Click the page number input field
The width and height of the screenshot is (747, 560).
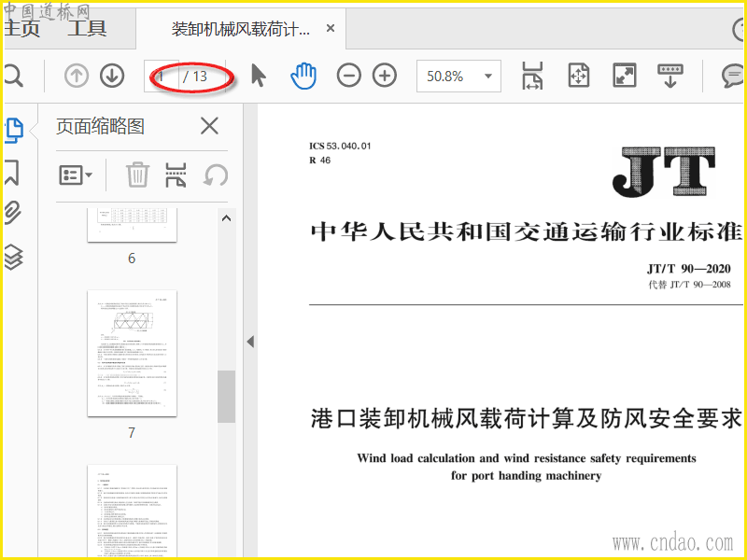click(x=162, y=77)
